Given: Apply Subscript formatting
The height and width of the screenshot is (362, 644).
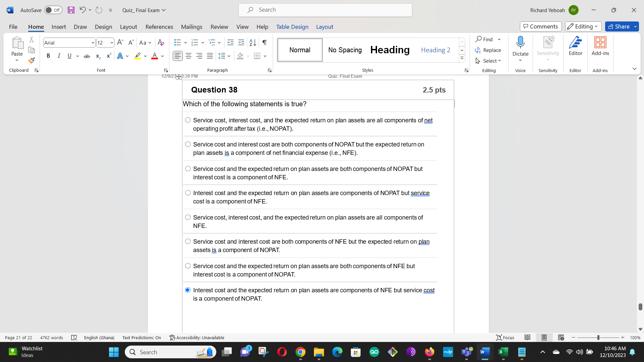Looking at the screenshot, I should [x=98, y=56].
